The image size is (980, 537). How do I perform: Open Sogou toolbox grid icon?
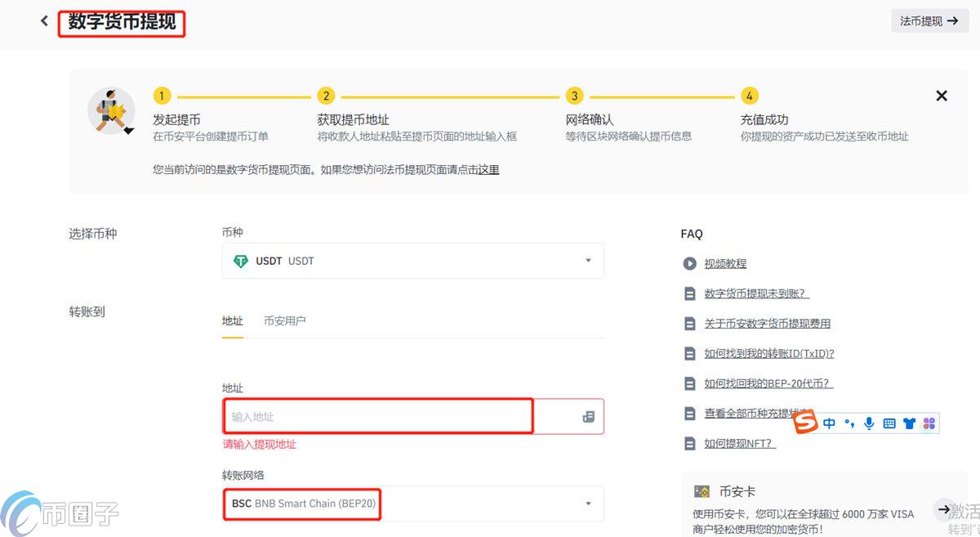pyautogui.click(x=929, y=423)
